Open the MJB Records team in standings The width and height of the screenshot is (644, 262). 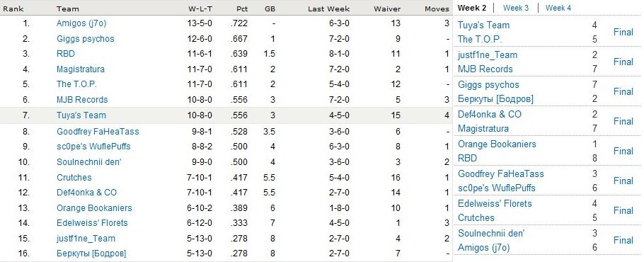[x=82, y=100]
